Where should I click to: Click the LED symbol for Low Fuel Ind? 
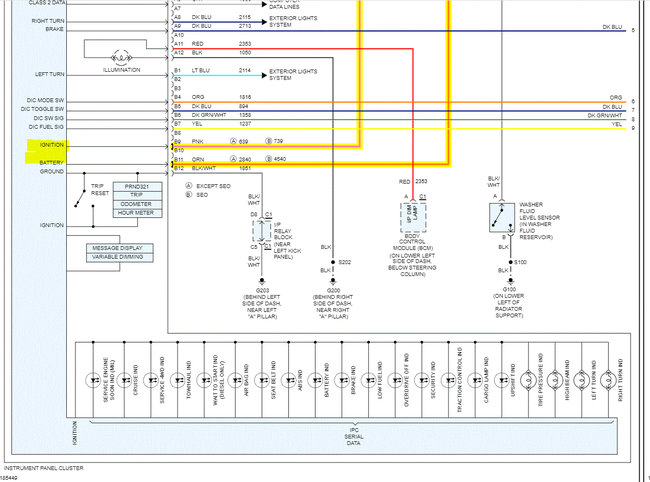point(369,380)
